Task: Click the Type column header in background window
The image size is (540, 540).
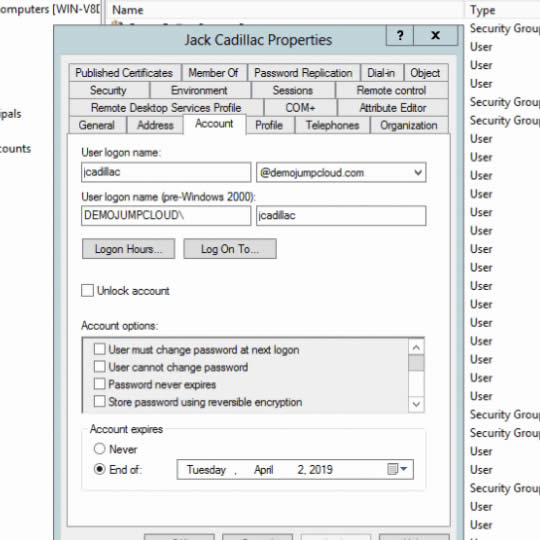Action: click(x=483, y=10)
